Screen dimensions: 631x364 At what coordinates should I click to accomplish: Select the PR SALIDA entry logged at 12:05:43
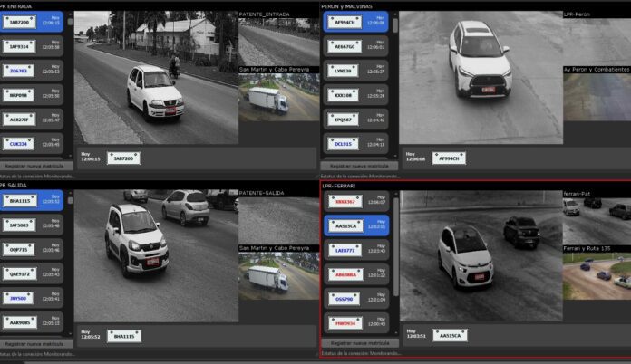(32, 273)
